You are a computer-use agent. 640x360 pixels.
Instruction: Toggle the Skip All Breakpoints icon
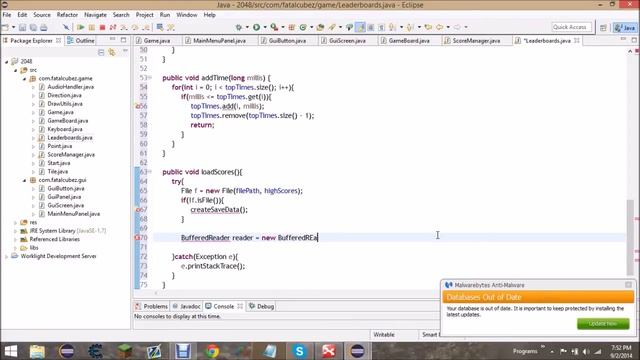pos(66,27)
